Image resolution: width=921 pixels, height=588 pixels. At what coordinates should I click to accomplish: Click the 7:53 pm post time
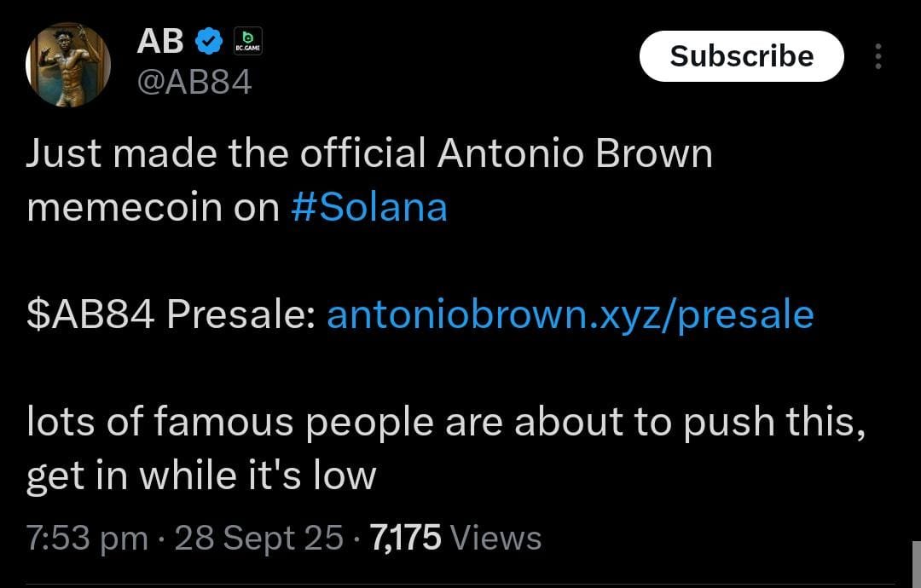85,537
